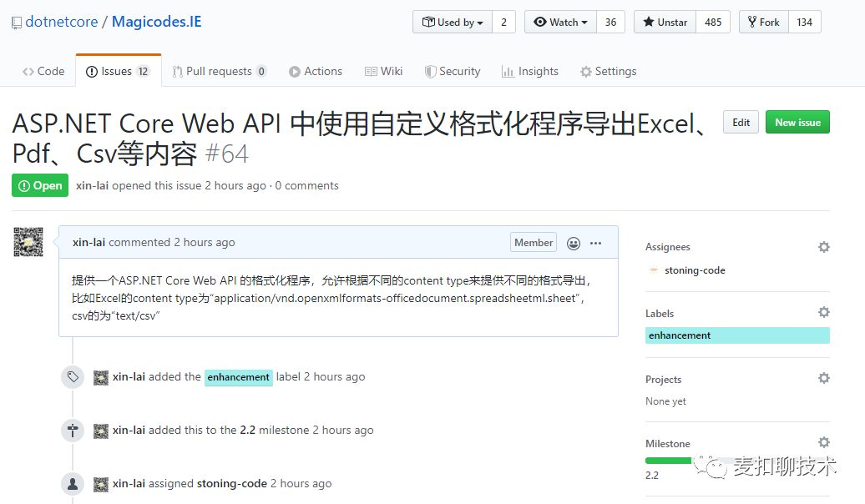Open the Actions tab
The image size is (865, 504).
316,72
